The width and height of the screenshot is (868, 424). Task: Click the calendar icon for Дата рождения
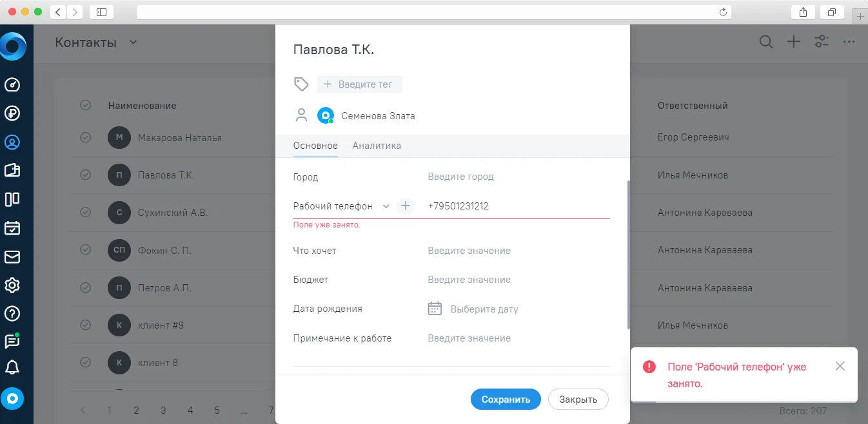pyautogui.click(x=435, y=309)
